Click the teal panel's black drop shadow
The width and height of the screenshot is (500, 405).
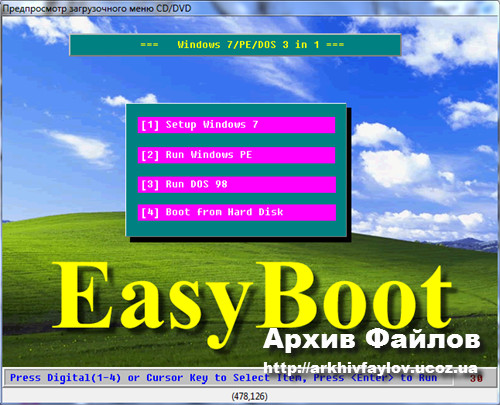[349, 173]
